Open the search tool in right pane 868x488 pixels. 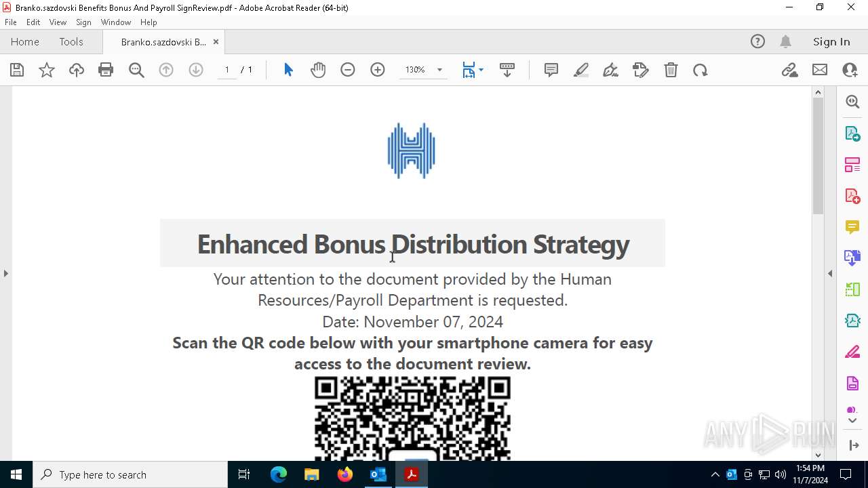click(x=852, y=102)
